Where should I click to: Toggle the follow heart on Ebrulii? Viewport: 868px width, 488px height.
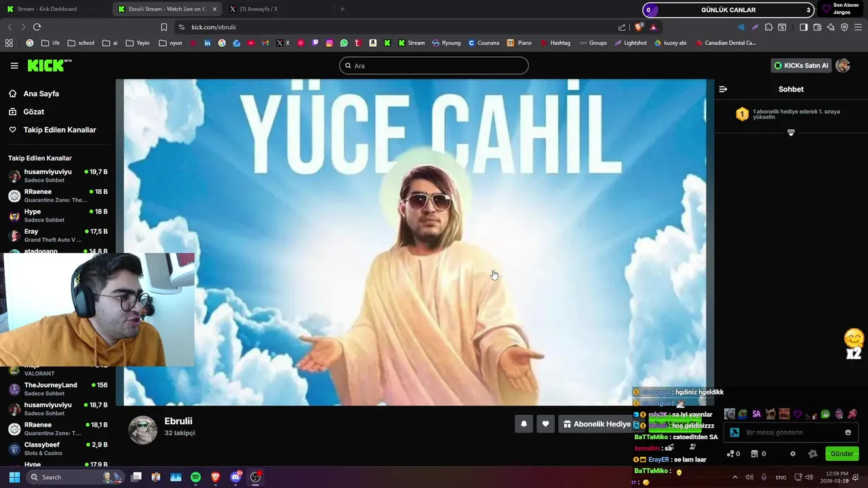point(545,424)
